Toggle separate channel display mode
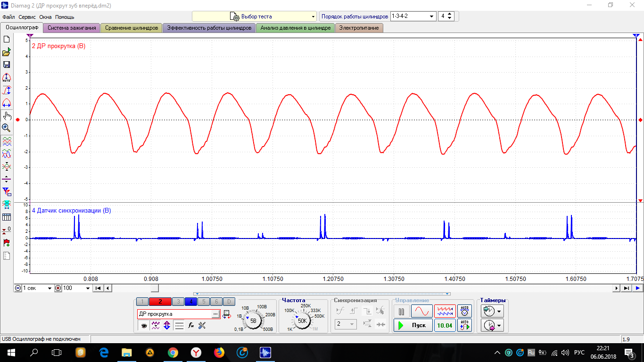Viewport: 644px width, 362px height. (x=7, y=141)
